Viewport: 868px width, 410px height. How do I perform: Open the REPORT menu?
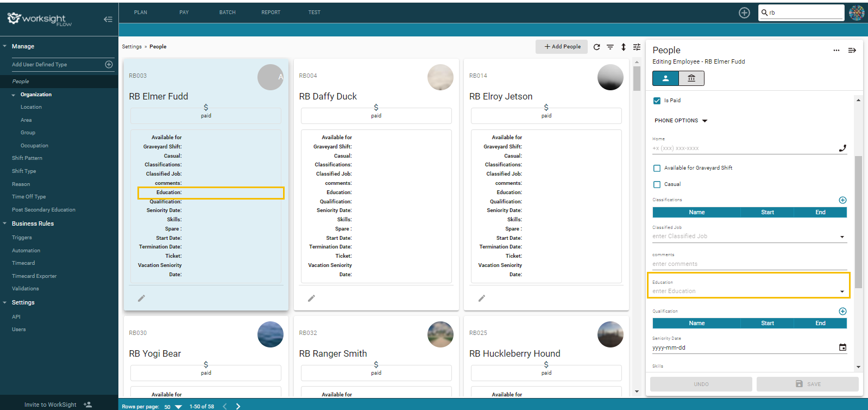click(271, 13)
